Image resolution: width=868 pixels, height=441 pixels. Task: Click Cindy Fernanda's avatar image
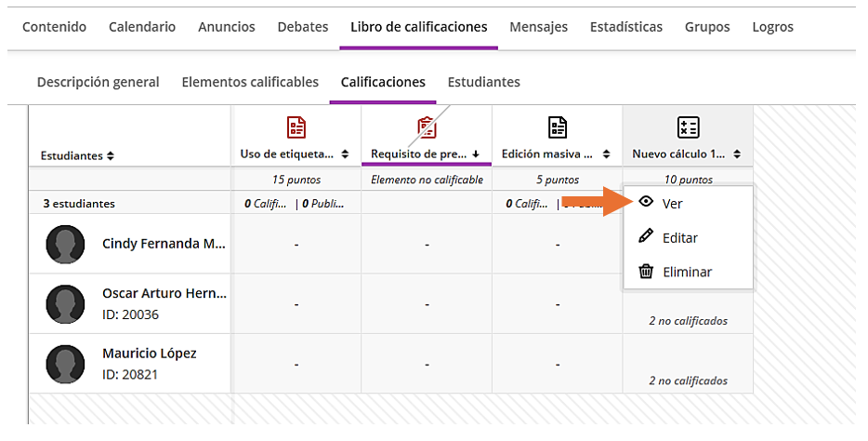pos(65,244)
